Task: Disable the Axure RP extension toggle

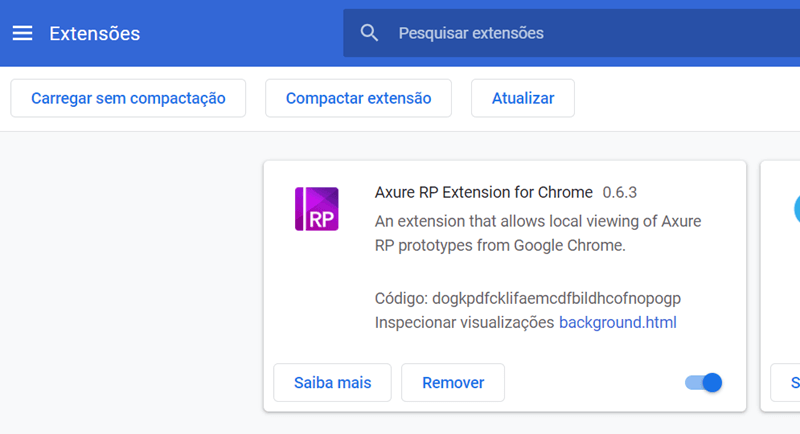Action: [x=703, y=382]
